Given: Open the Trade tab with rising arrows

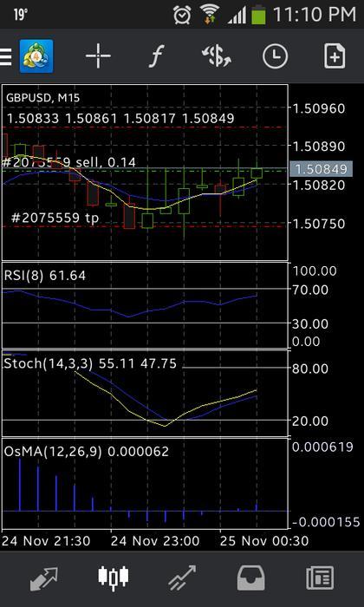Looking at the screenshot, I should point(182,578).
